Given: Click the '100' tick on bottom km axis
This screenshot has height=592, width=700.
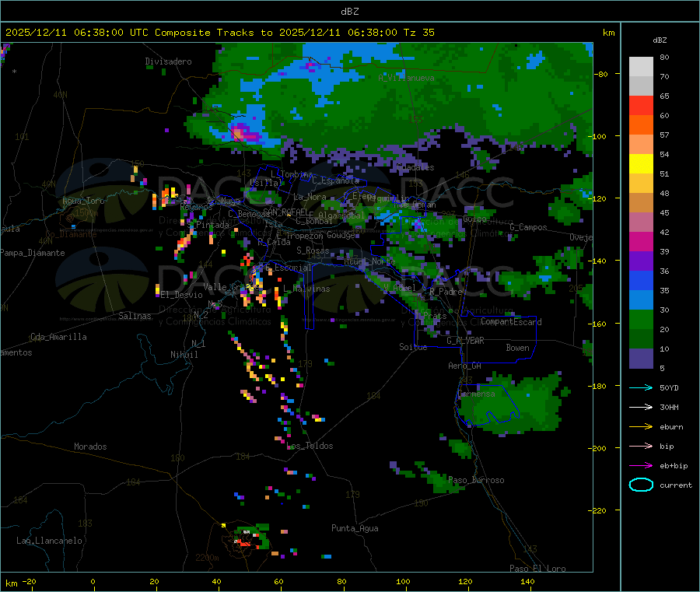Looking at the screenshot, I should click(403, 581).
